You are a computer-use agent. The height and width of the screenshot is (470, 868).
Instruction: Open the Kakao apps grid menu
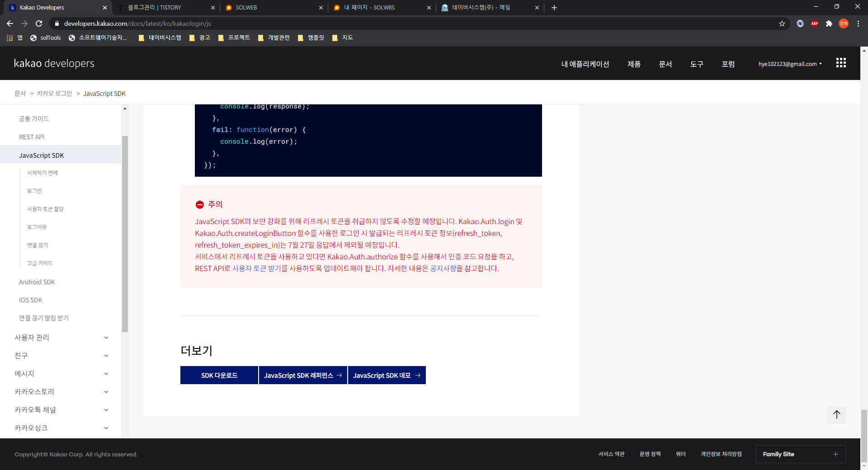(x=841, y=63)
